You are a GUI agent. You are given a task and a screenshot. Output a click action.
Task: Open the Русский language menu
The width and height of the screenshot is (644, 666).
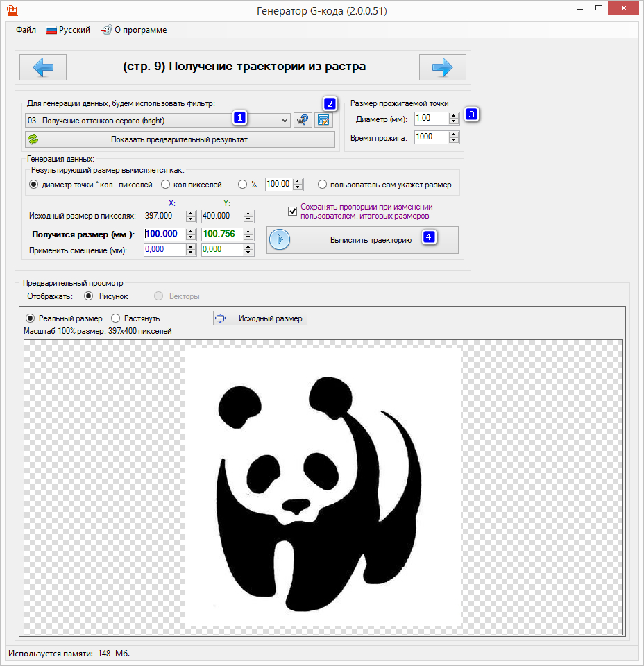click(x=68, y=30)
